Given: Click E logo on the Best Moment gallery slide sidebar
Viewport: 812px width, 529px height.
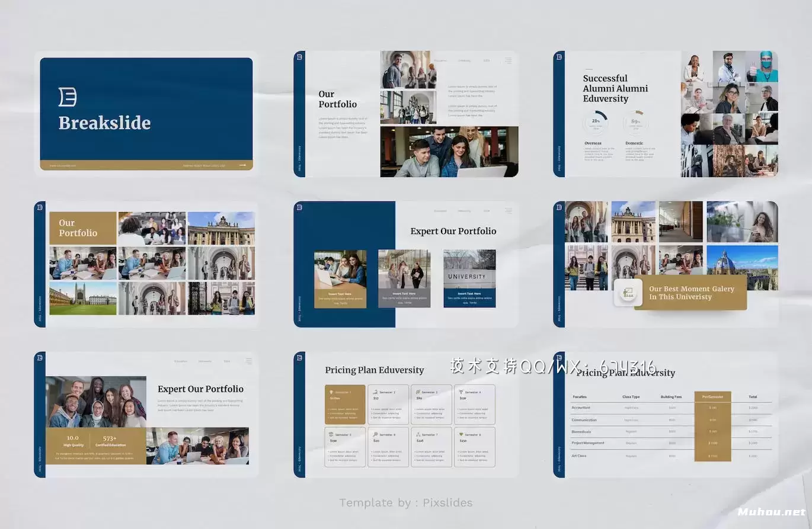Looking at the screenshot, I should (559, 207).
